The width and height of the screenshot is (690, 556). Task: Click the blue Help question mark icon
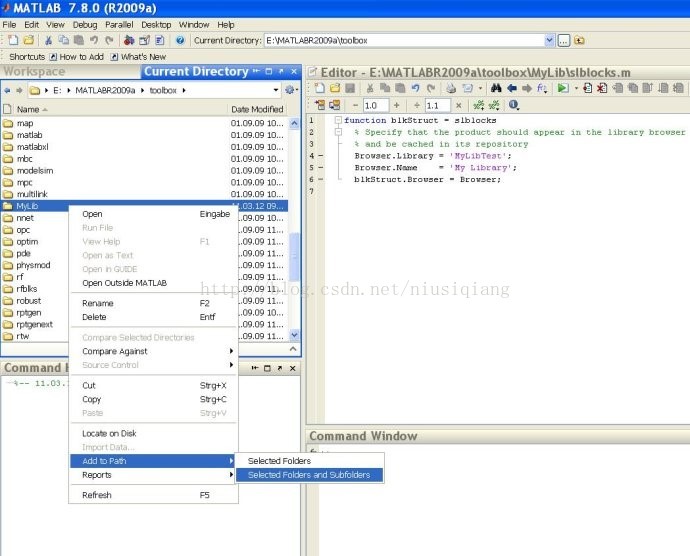(180, 41)
